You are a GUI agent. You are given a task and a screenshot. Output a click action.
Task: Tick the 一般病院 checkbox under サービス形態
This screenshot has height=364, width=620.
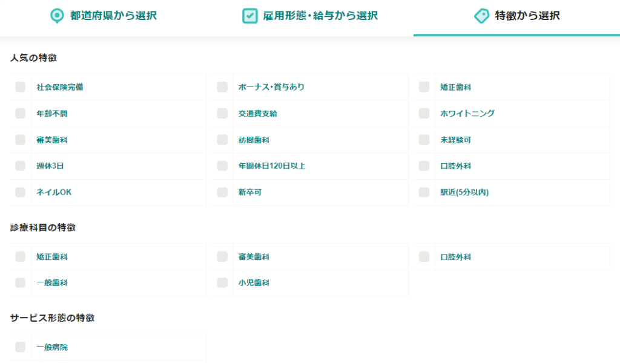point(20,347)
